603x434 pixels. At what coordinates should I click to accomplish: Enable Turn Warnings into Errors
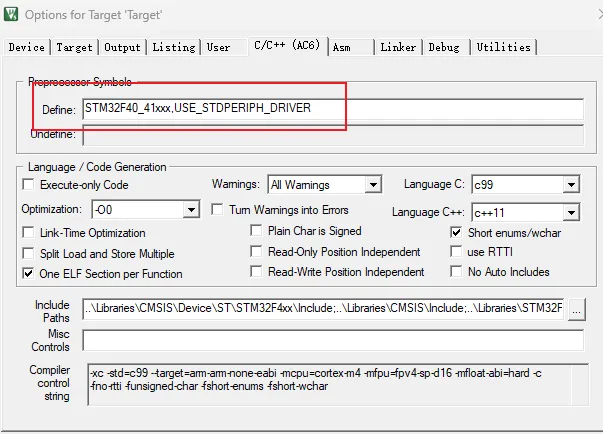[x=217, y=210]
